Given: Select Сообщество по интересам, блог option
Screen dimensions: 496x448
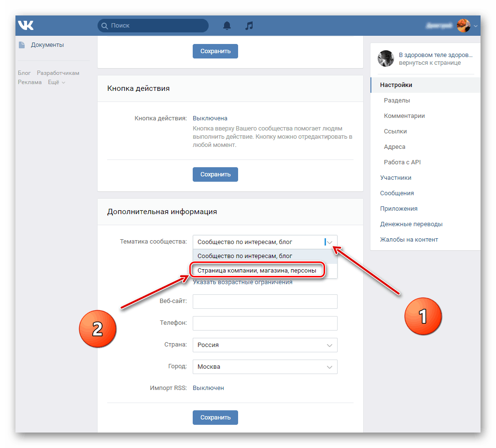Looking at the screenshot, I should [265, 256].
